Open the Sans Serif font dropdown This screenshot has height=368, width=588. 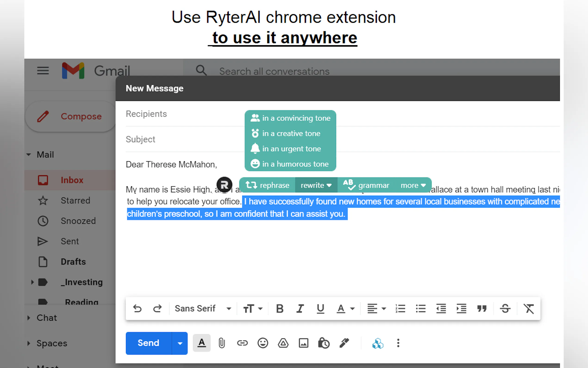coord(203,309)
